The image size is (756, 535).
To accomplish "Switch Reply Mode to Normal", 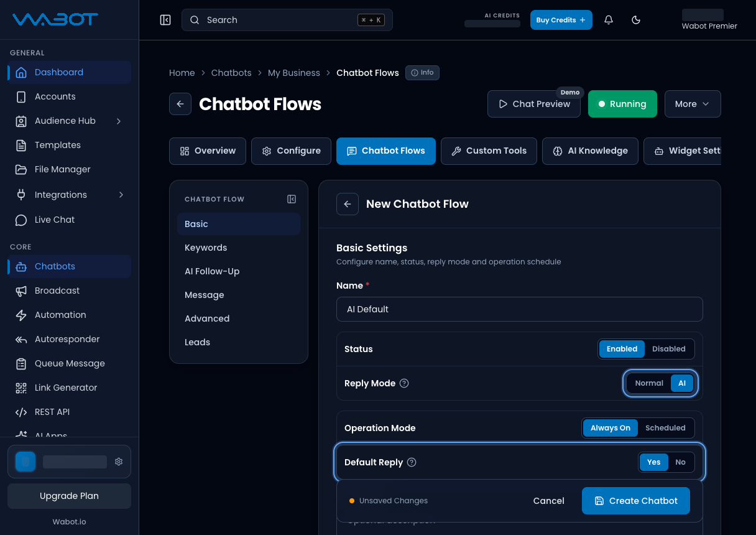I will click(649, 383).
